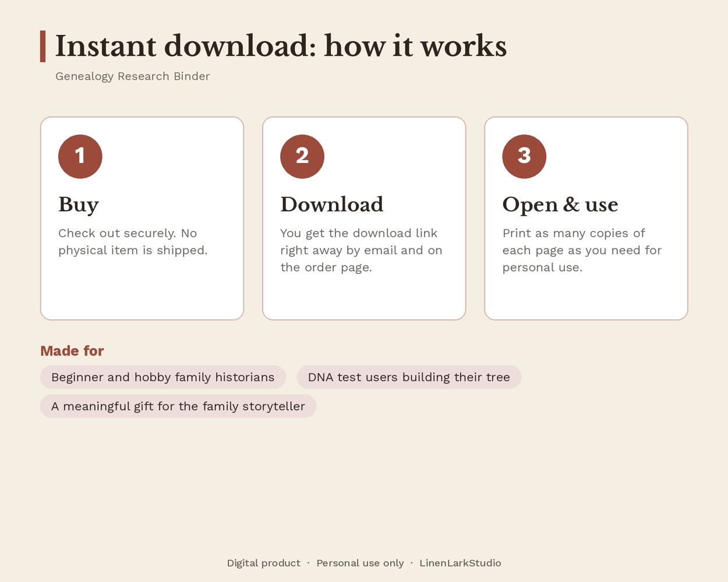Screen dimensions: 728x582
Task: Click the LinenLarkStudio footer text
Action: pos(460,563)
